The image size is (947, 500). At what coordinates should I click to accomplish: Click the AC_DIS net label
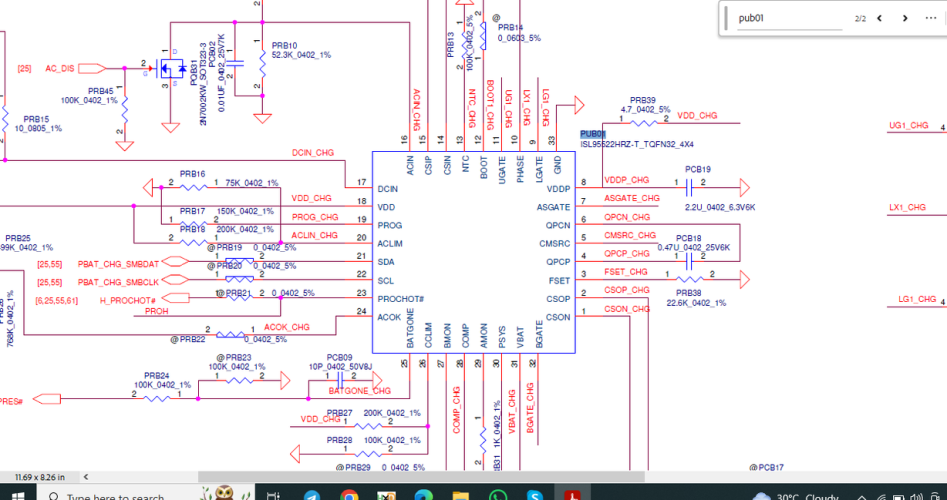(60, 68)
